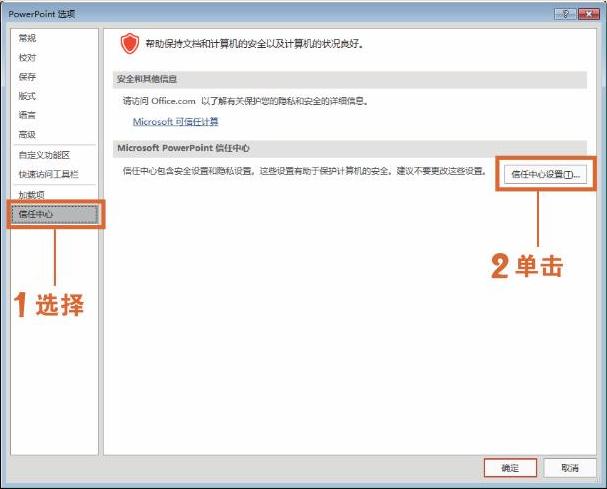Screen dimensions: 607x489
Task: Select 信任中心 in the sidebar
Action: [x=55, y=214]
